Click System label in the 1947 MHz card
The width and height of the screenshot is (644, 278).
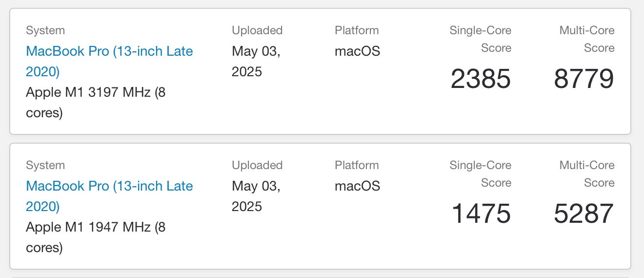click(x=45, y=165)
